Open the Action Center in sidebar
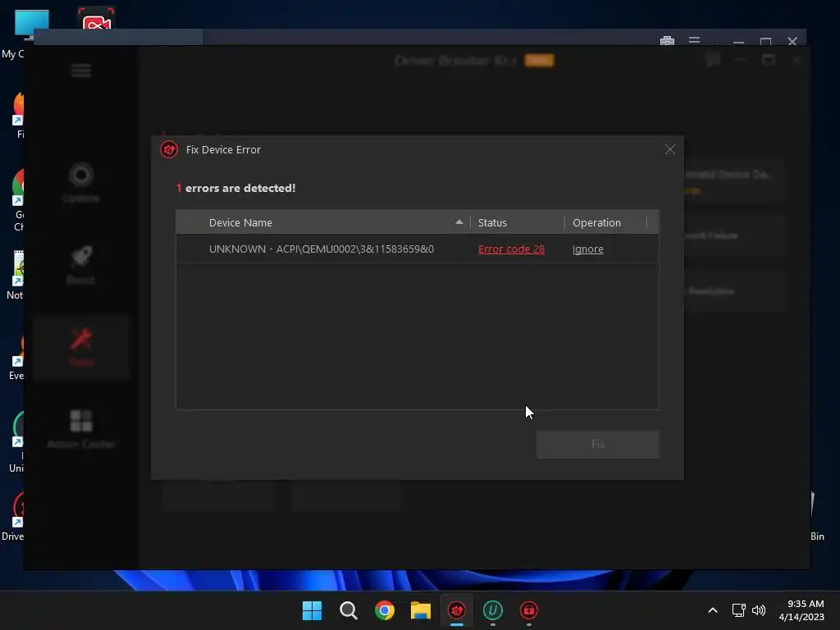This screenshot has width=840, height=630. pos(81,428)
